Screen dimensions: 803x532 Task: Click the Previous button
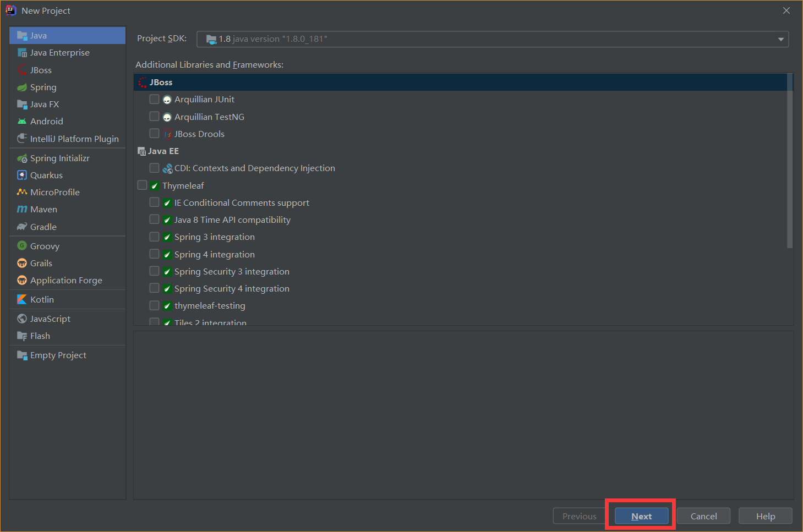click(x=580, y=516)
